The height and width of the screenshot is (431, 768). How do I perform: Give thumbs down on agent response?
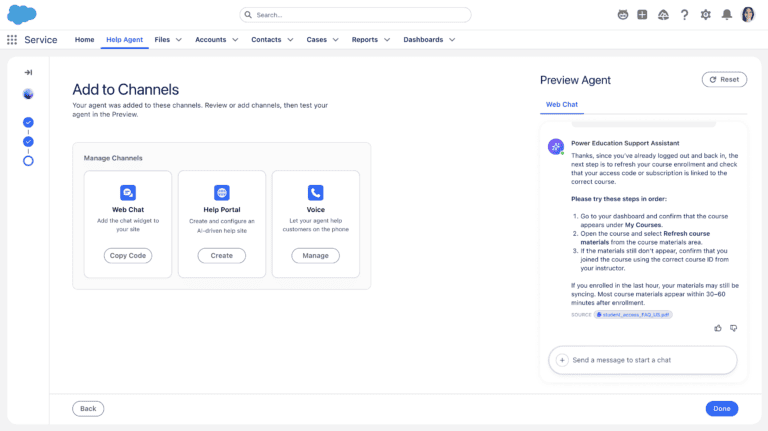(x=733, y=328)
